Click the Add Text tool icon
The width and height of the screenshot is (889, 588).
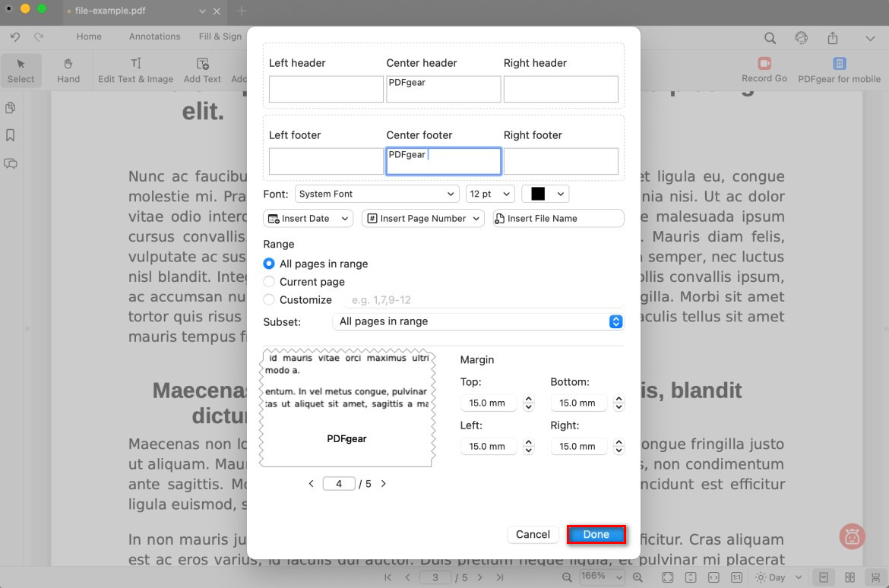tap(202, 64)
